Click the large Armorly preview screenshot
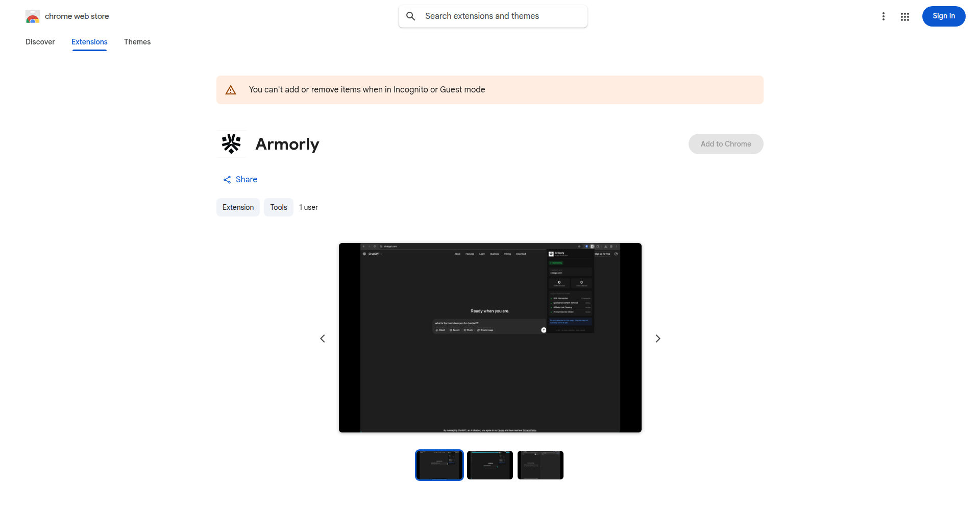This screenshot has width=980, height=507. (x=490, y=338)
